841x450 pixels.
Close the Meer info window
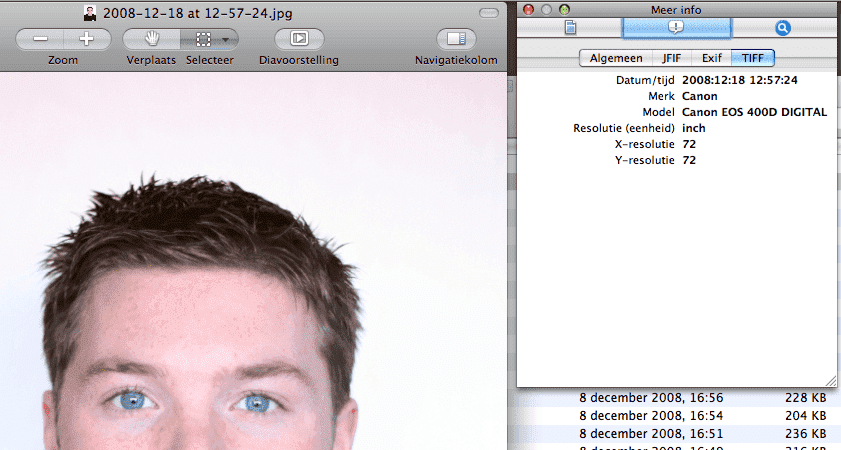(529, 9)
